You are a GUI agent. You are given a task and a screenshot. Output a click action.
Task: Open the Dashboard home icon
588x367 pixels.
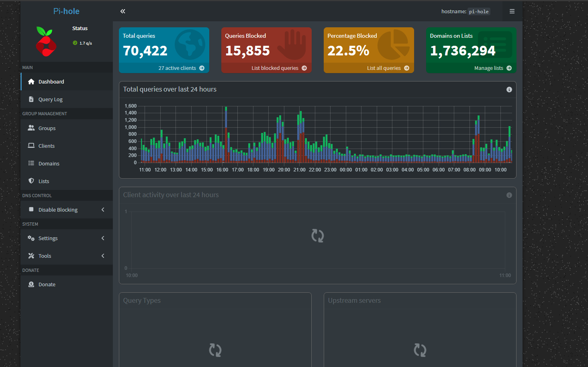[31, 81]
